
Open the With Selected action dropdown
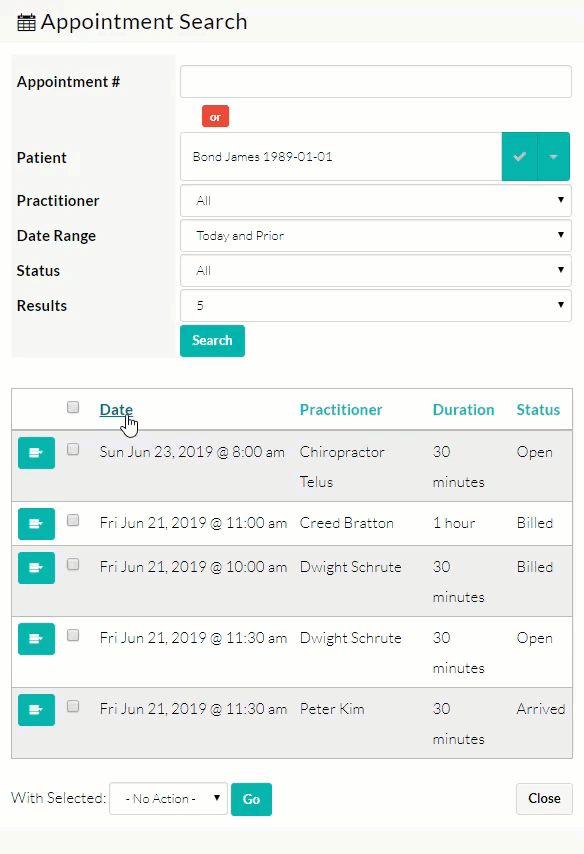click(x=168, y=798)
